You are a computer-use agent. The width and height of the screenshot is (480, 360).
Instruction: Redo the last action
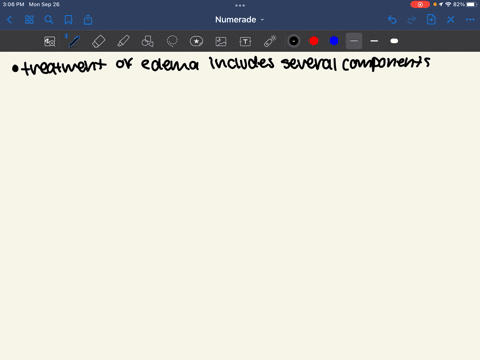coord(412,20)
